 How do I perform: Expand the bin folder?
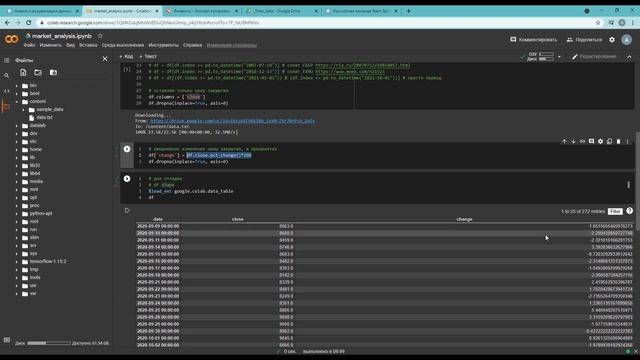(17, 86)
